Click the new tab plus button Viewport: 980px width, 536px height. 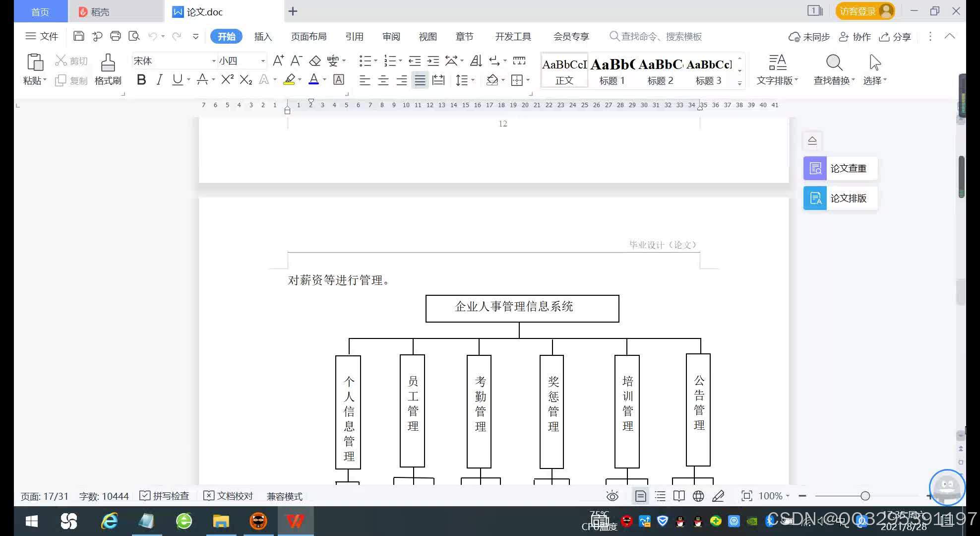(x=293, y=11)
